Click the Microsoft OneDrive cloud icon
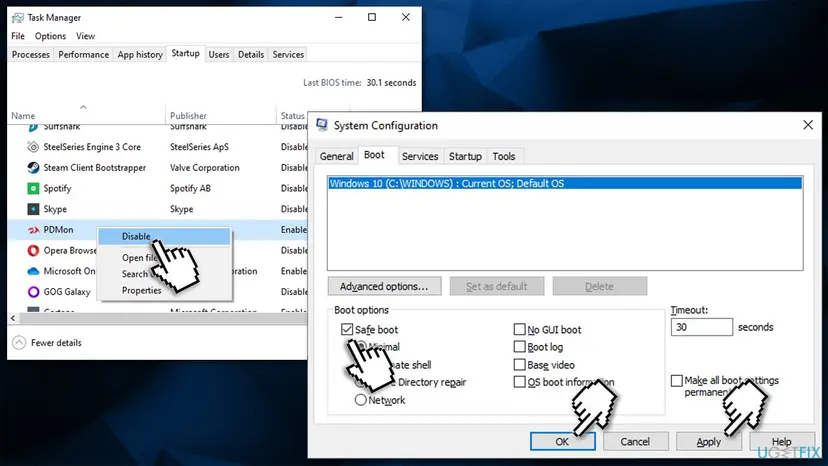The image size is (828, 466). (33, 271)
